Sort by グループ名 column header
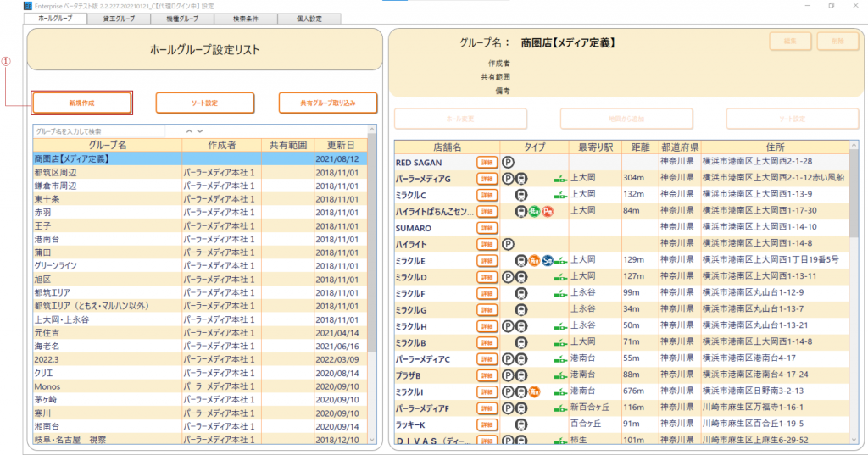The height and width of the screenshot is (455, 868). pyautogui.click(x=108, y=145)
